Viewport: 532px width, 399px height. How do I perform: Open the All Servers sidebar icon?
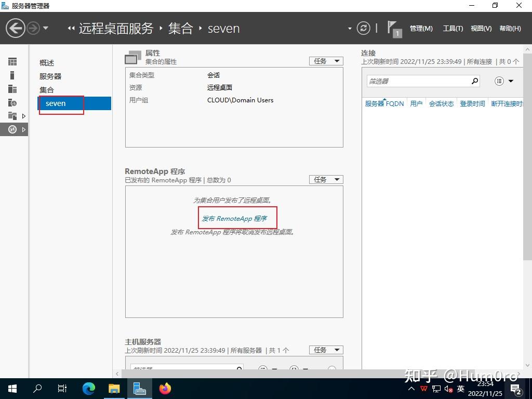click(x=12, y=88)
